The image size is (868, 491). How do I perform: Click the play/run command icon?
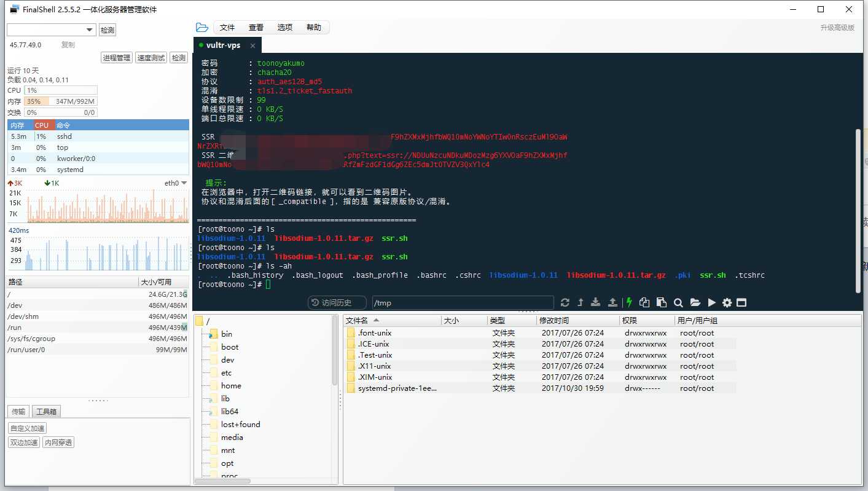pyautogui.click(x=711, y=302)
